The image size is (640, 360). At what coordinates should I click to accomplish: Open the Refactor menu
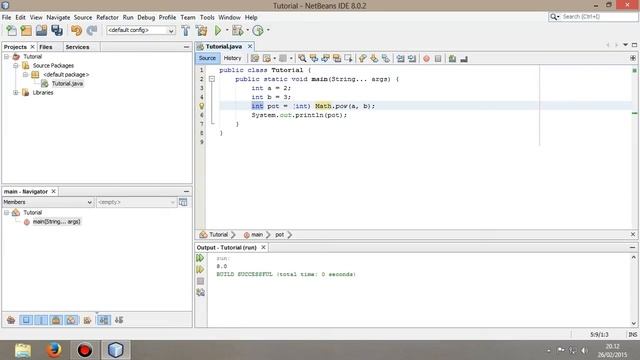click(107, 18)
